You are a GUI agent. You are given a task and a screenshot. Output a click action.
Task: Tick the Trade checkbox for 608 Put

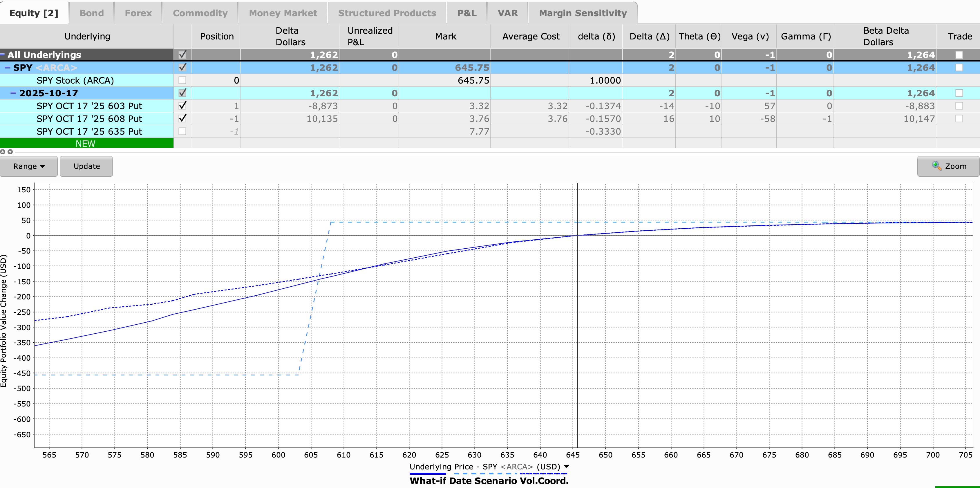point(959,119)
